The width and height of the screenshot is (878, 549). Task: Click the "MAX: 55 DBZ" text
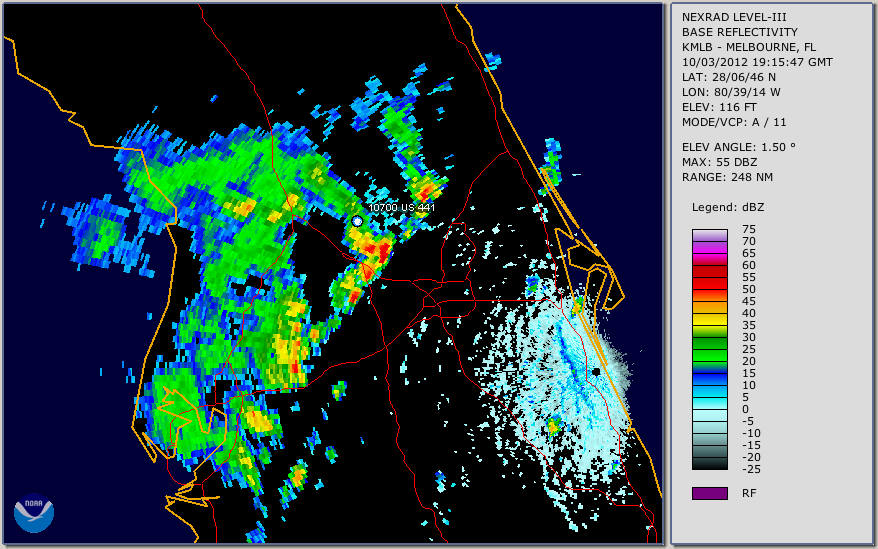[x=719, y=162]
